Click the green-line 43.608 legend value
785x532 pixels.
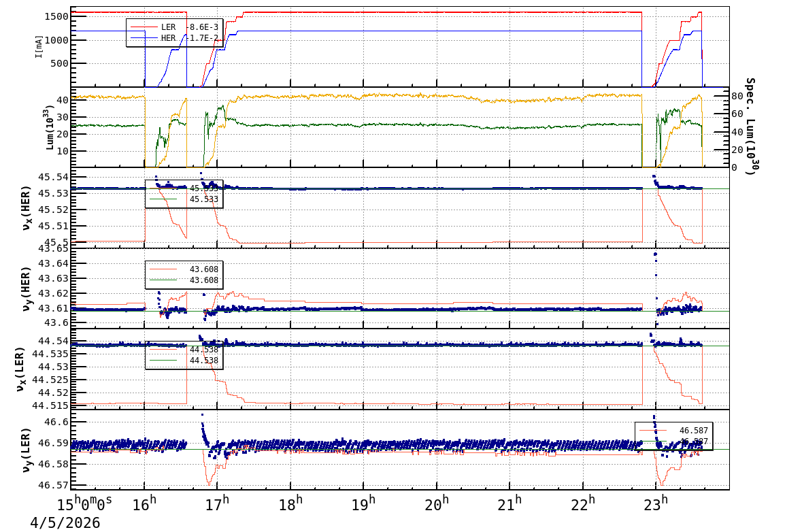[204, 280]
